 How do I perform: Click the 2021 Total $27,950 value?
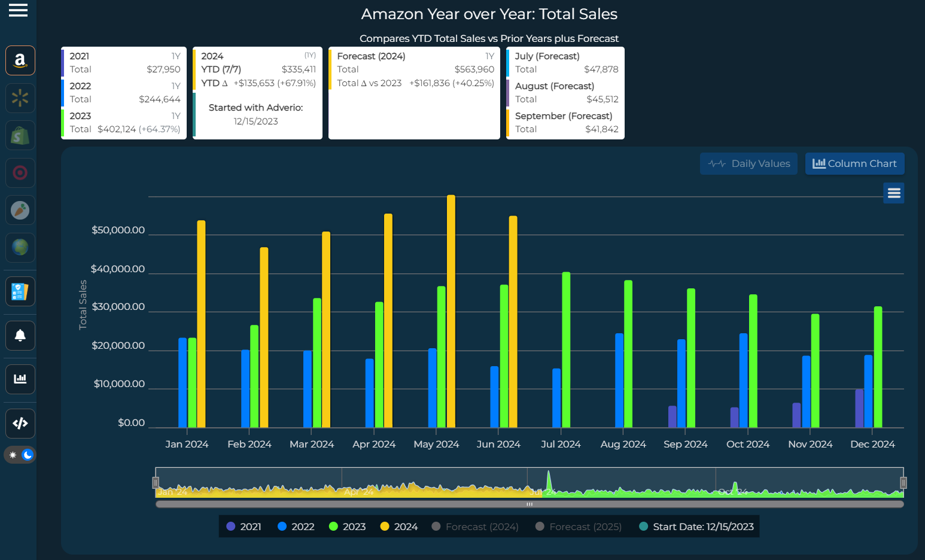[x=163, y=69]
